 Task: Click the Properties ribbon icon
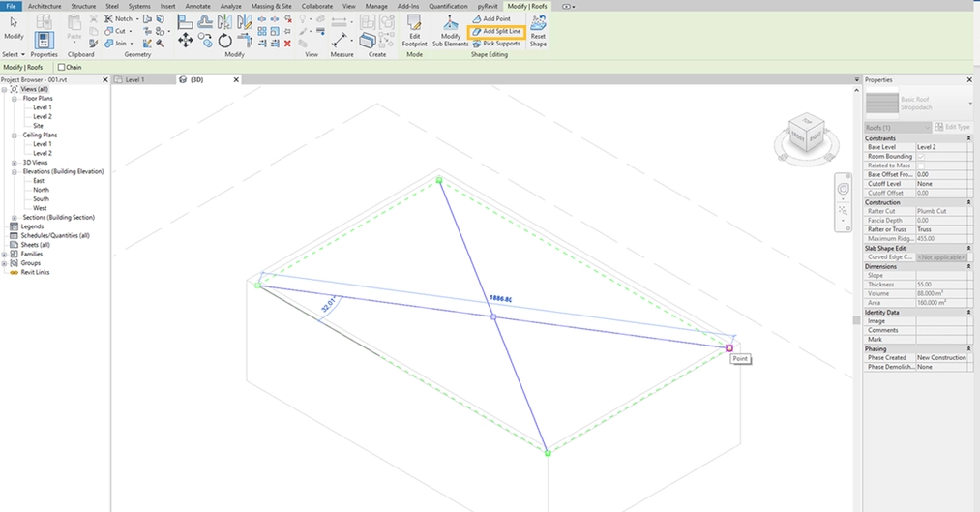pos(44,41)
